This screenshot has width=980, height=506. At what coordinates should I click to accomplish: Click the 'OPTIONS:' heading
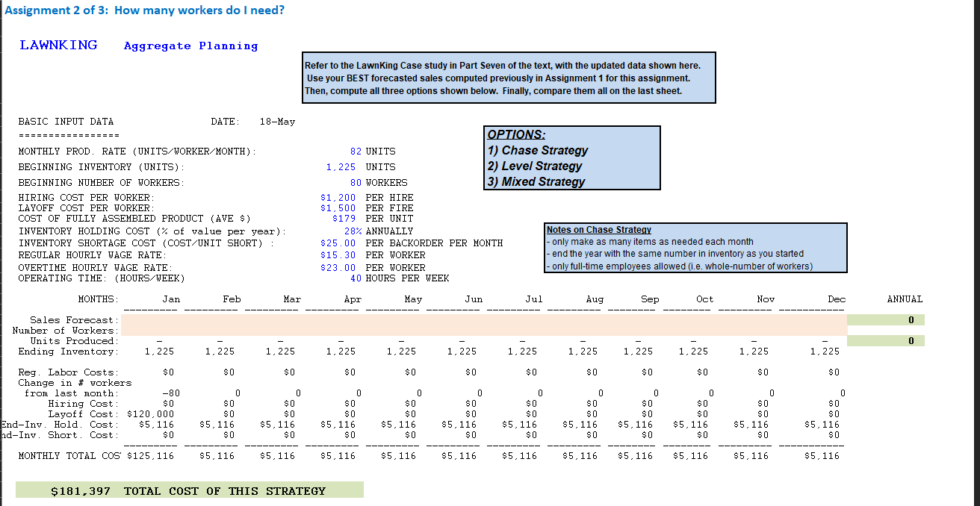pos(516,135)
